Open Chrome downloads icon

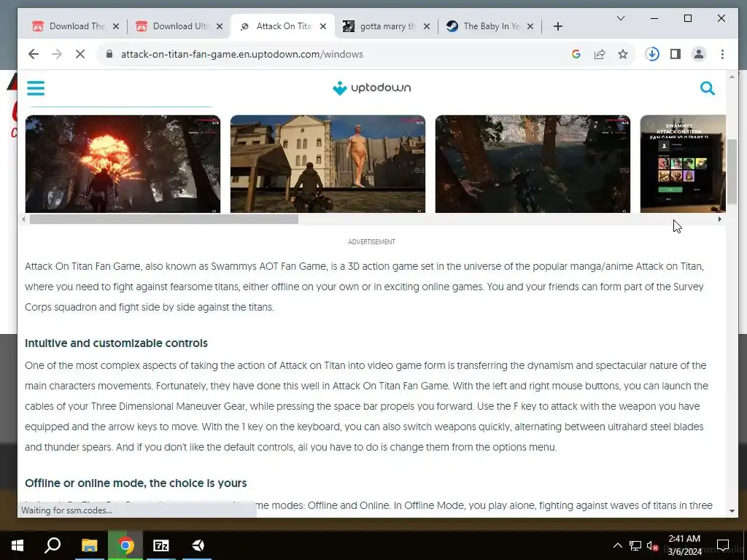(x=652, y=54)
